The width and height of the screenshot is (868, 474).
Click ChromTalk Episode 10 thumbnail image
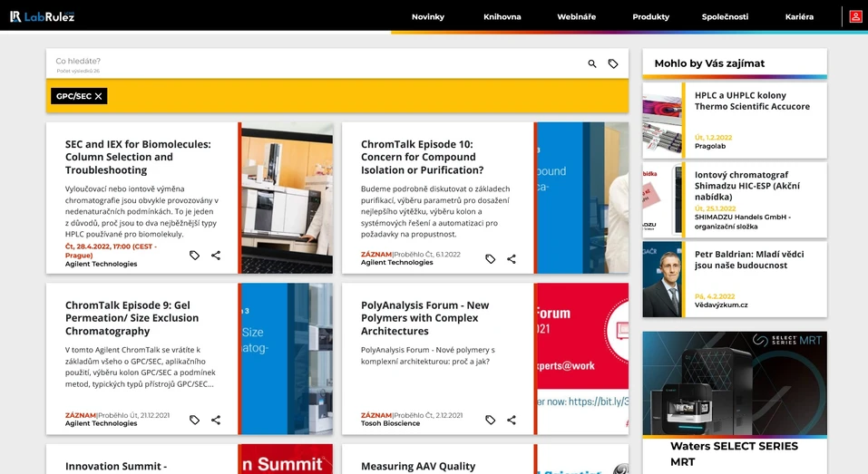coord(583,198)
